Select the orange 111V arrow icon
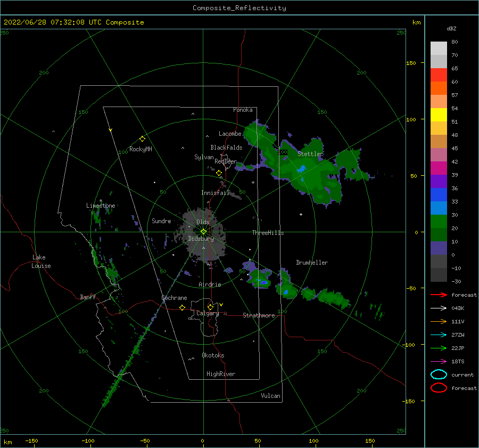Viewport: 479px width, 448px height. [x=439, y=321]
